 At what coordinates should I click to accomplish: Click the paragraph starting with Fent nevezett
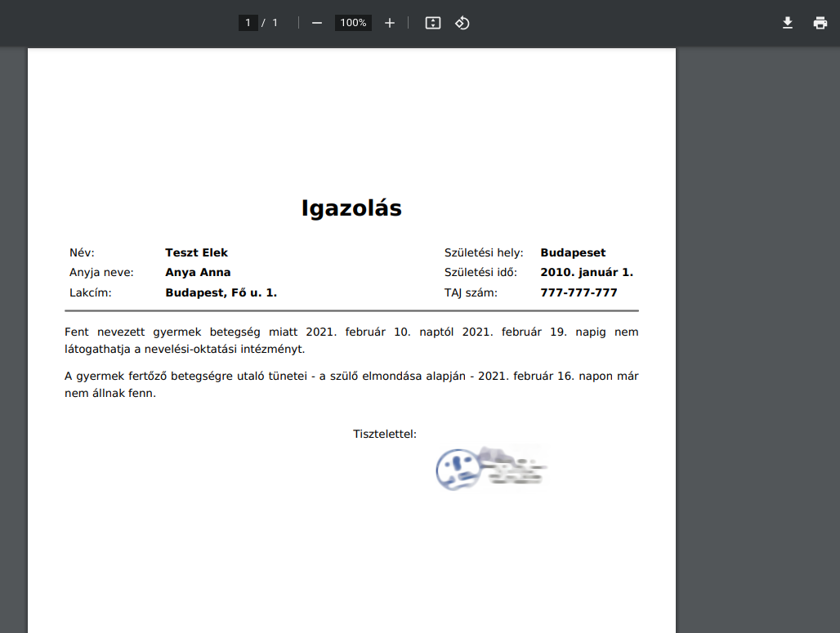tap(351, 341)
